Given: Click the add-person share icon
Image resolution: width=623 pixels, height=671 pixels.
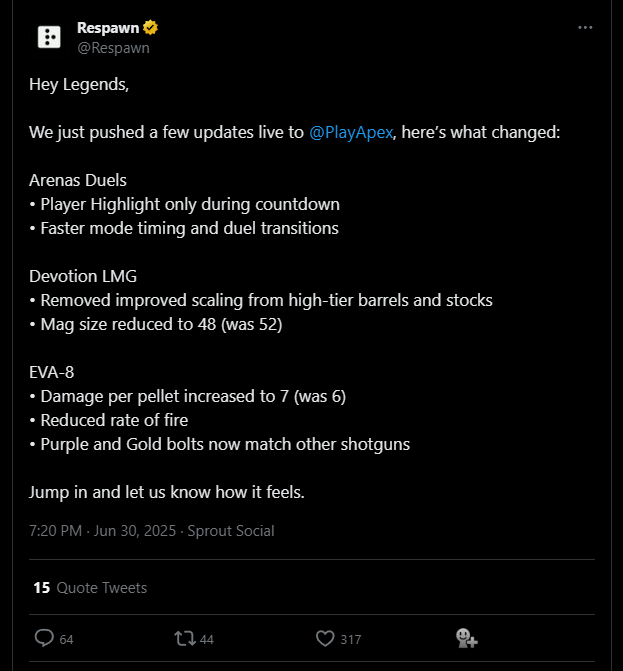Looking at the screenshot, I should (466, 638).
